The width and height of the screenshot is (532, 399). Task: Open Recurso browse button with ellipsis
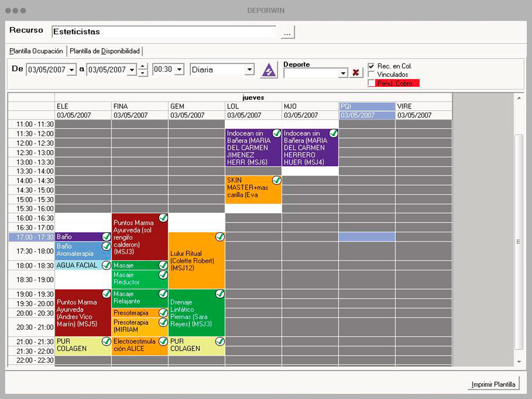click(x=287, y=32)
